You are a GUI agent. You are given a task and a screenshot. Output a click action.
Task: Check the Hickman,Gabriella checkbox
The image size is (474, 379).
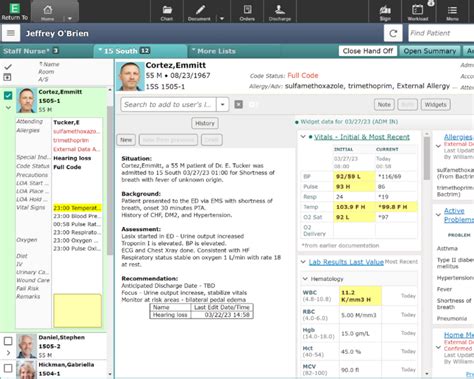pos(8,368)
